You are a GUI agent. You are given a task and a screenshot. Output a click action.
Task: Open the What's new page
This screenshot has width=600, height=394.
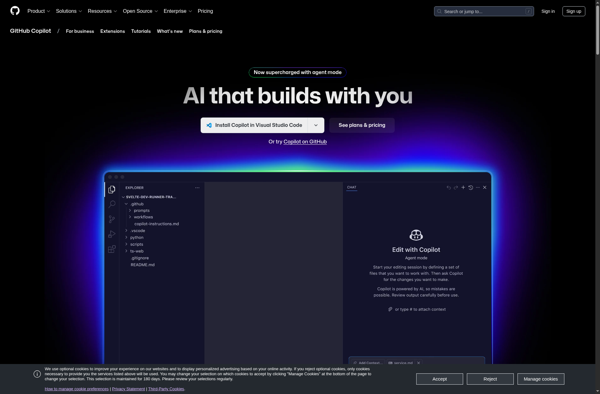pyautogui.click(x=170, y=31)
